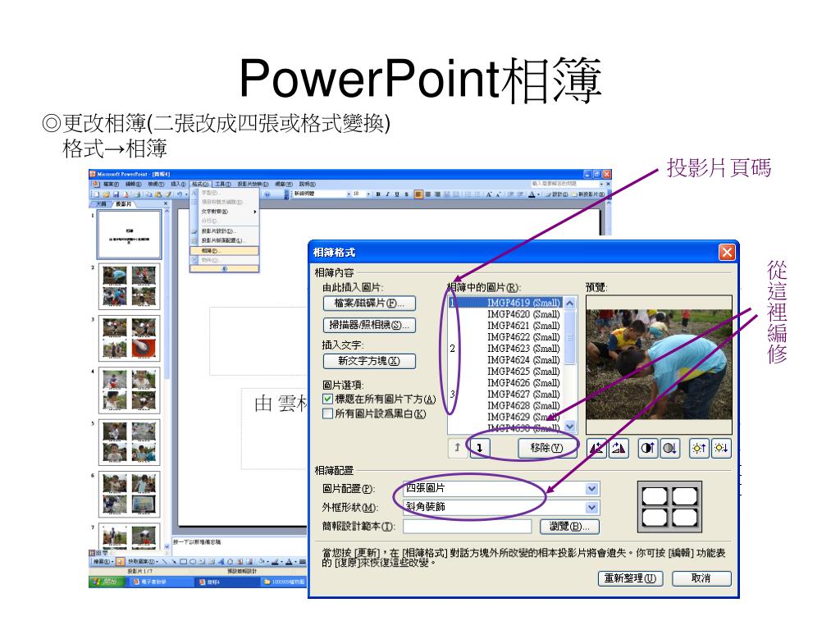Click 取消 cancel button
Image resolution: width=840 pixels, height=630 pixels.
point(701,578)
